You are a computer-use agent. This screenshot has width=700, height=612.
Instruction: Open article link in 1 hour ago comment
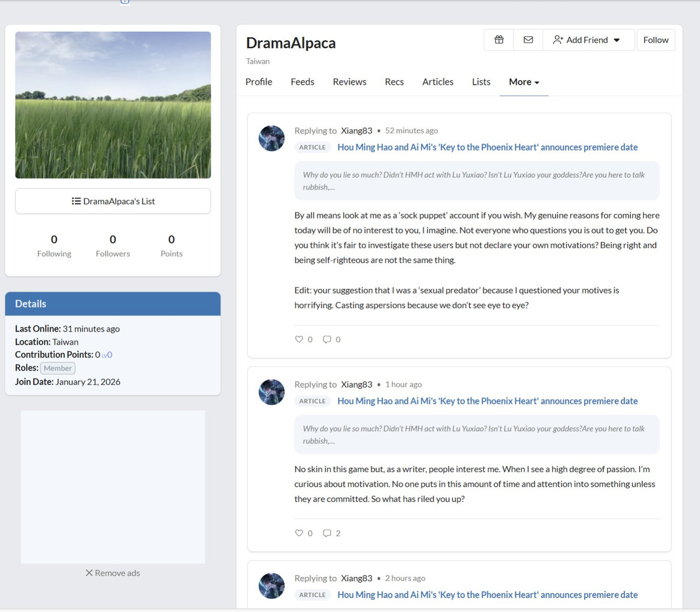point(487,401)
